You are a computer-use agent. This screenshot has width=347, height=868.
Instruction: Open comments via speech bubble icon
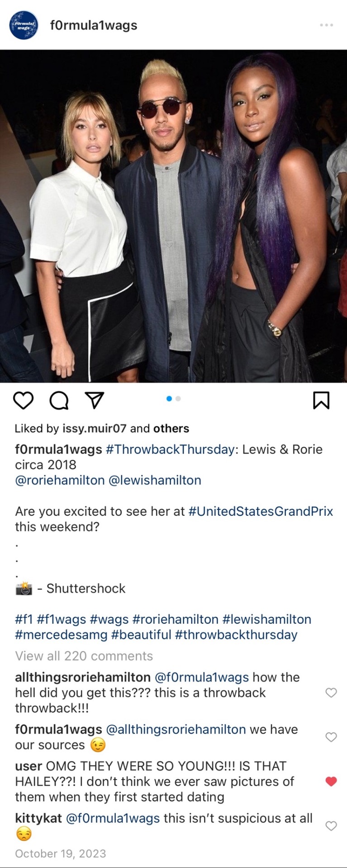tap(59, 401)
